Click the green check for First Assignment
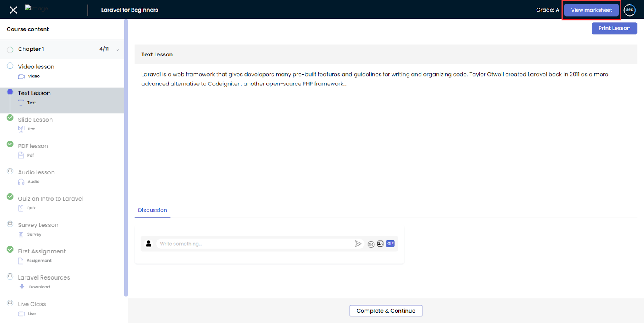644x323 pixels. (x=10, y=249)
